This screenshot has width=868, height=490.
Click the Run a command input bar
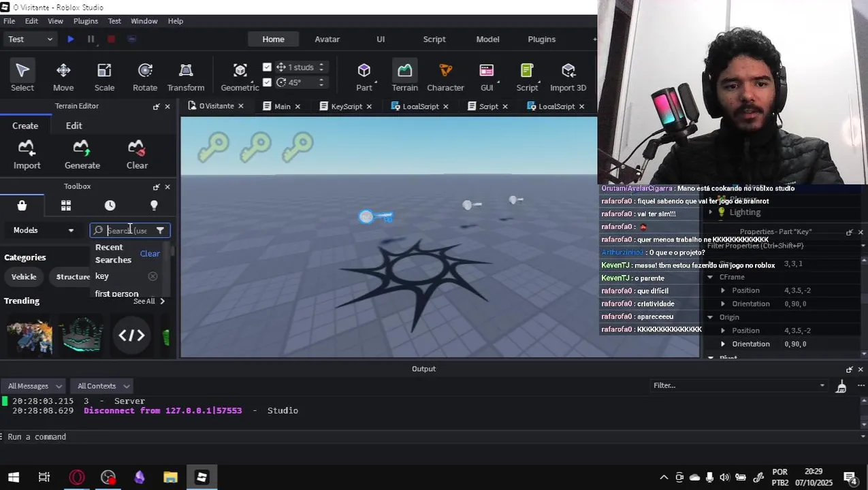[434, 437]
